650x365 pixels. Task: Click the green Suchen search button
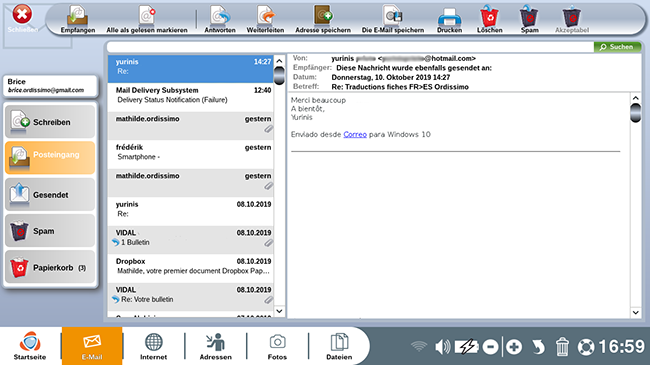coord(617,47)
